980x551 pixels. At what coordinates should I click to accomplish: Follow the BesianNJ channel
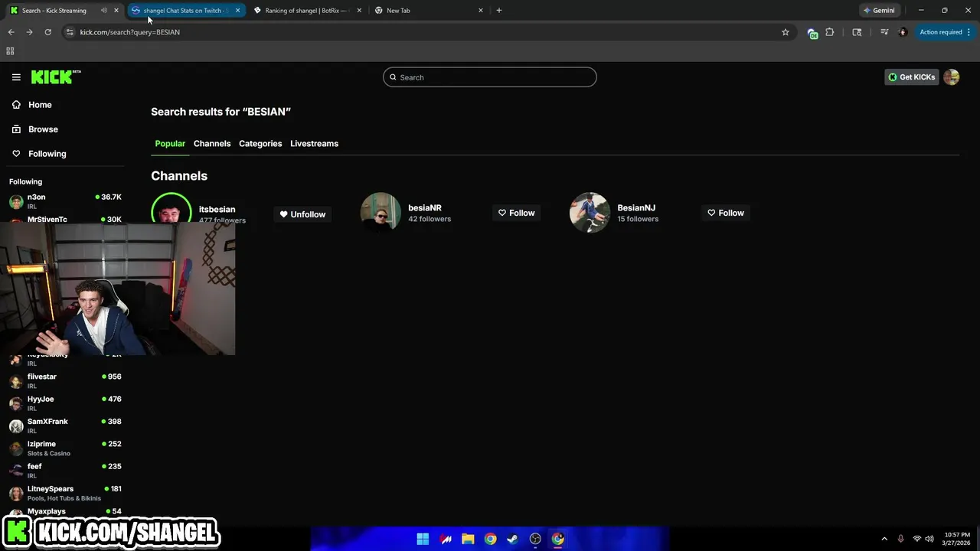pyautogui.click(x=726, y=213)
